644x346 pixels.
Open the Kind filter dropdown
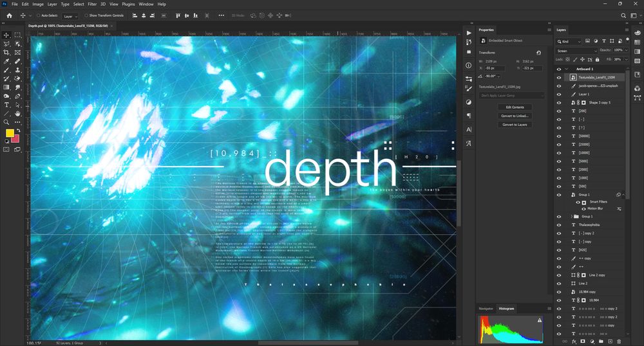click(569, 41)
